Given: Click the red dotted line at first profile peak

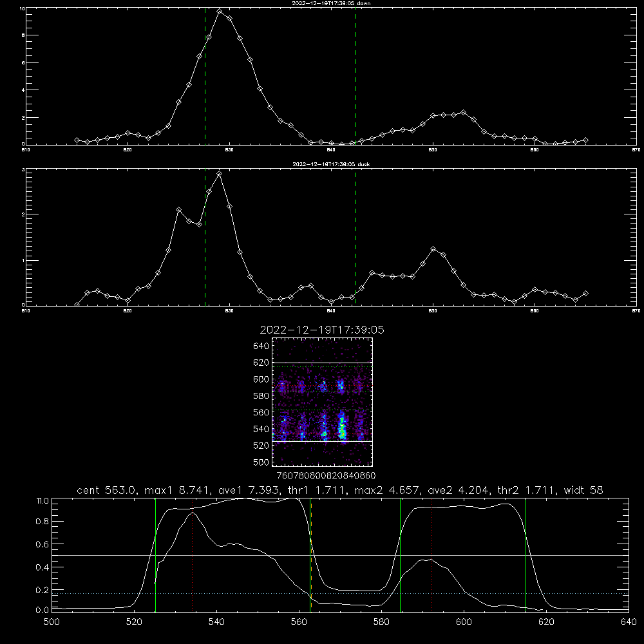Looking at the screenshot, I should tap(192, 554).
